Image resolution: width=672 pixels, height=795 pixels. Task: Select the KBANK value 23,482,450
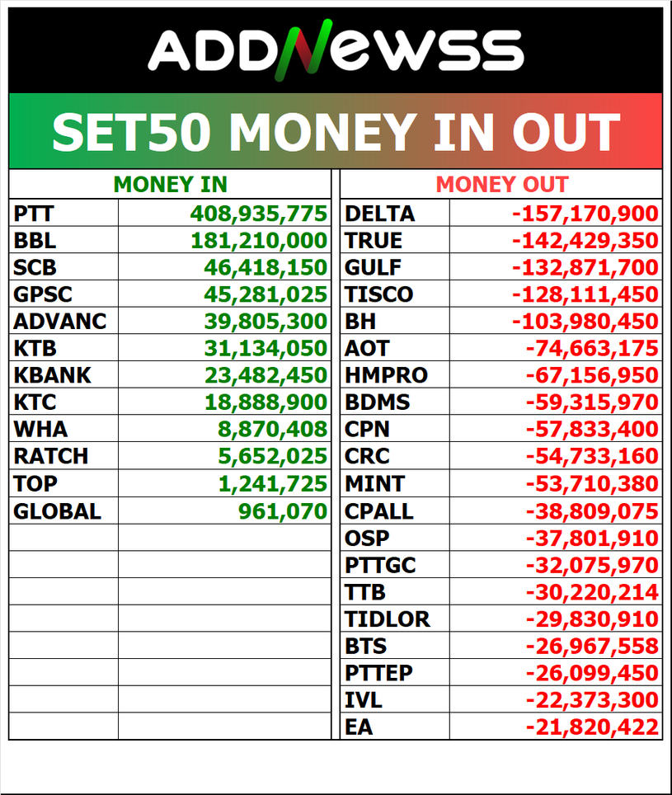(266, 375)
